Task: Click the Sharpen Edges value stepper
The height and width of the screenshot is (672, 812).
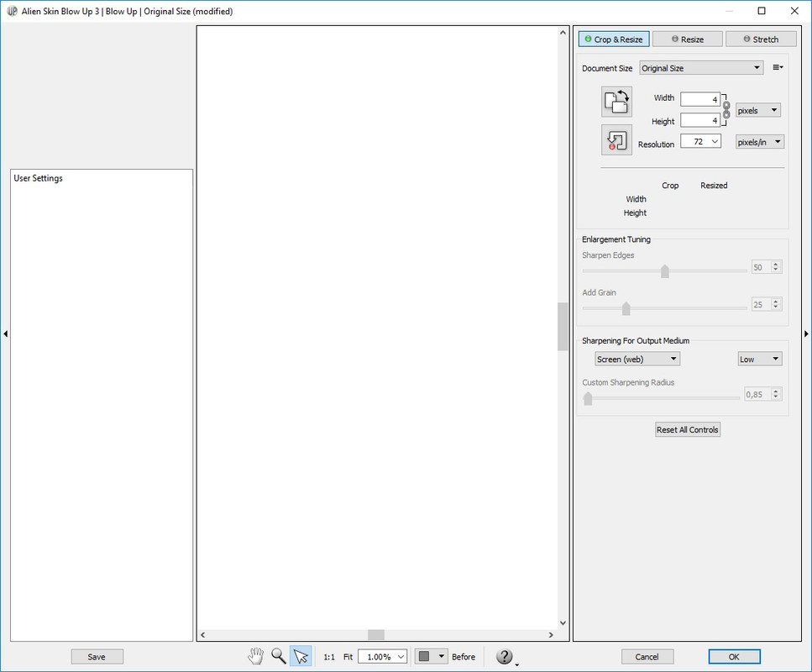Action: point(775,267)
